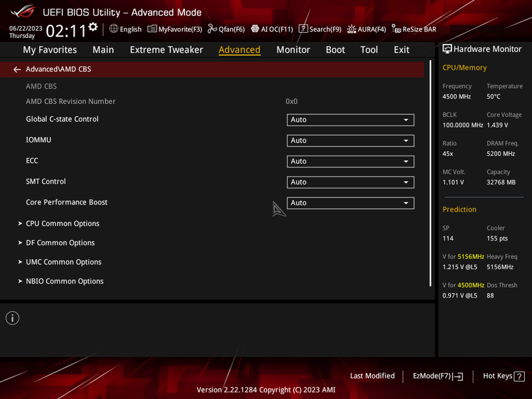
Task: Open Global C-state Control dropdown
Action: click(350, 120)
